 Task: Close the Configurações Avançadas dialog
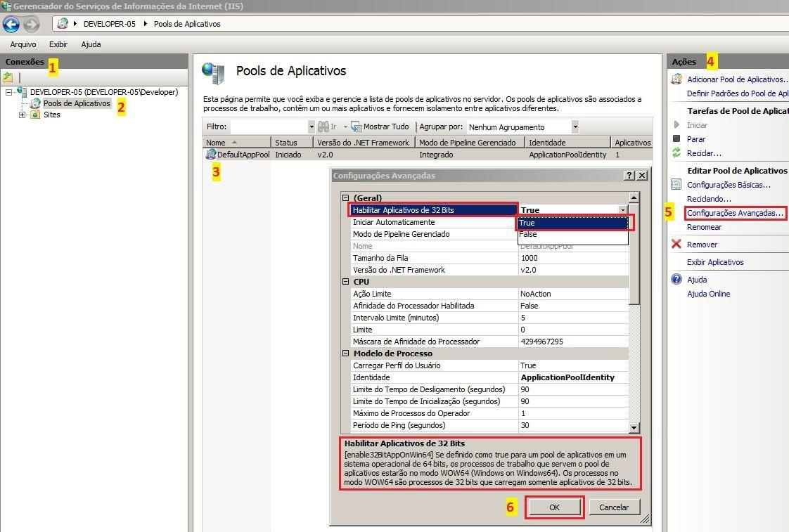point(642,175)
